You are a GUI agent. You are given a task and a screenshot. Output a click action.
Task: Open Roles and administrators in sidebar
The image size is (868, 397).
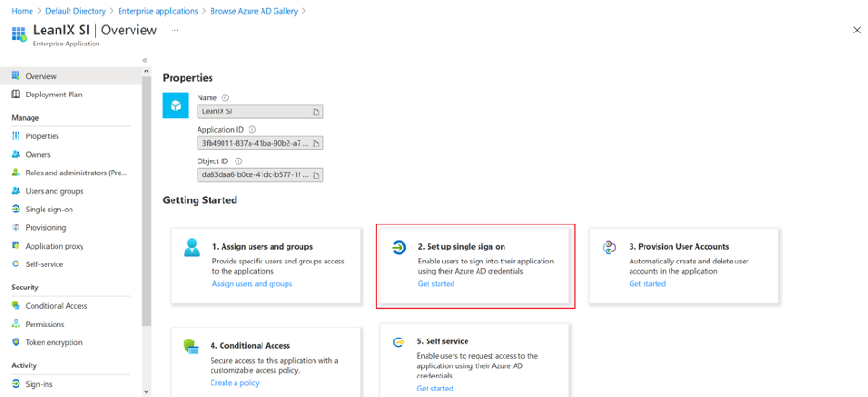pyautogui.click(x=70, y=173)
